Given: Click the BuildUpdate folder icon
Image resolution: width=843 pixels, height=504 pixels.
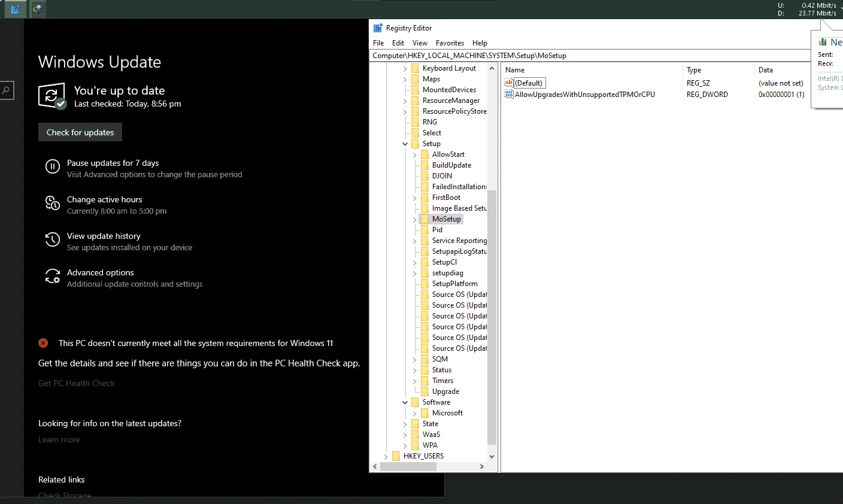Looking at the screenshot, I should point(424,165).
